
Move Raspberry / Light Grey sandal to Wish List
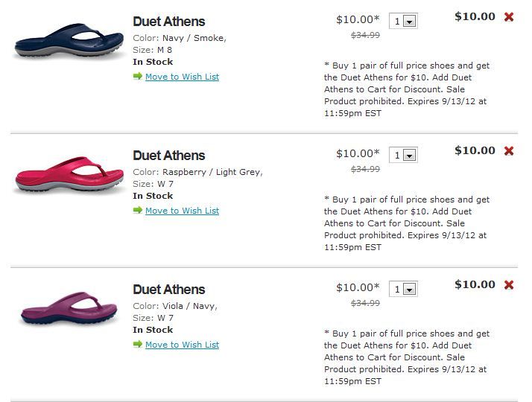tap(182, 211)
